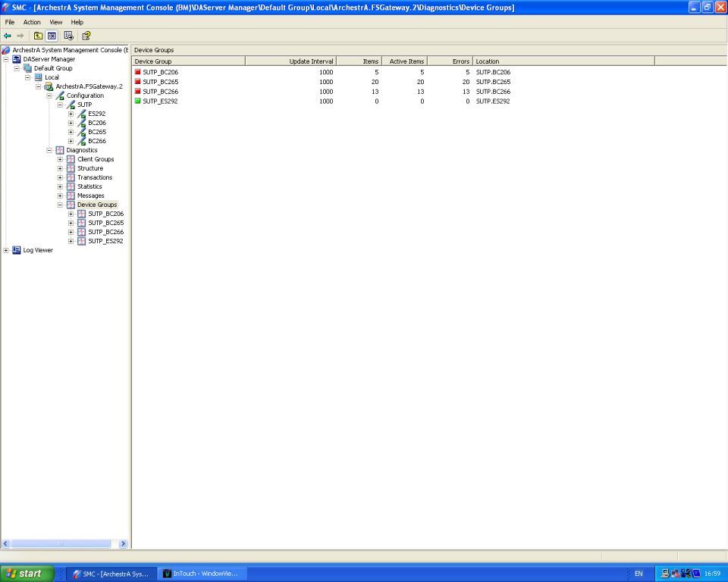Viewport: 728px width, 582px height.
Task: Click the Up One Level toolbar icon
Action: (38, 36)
